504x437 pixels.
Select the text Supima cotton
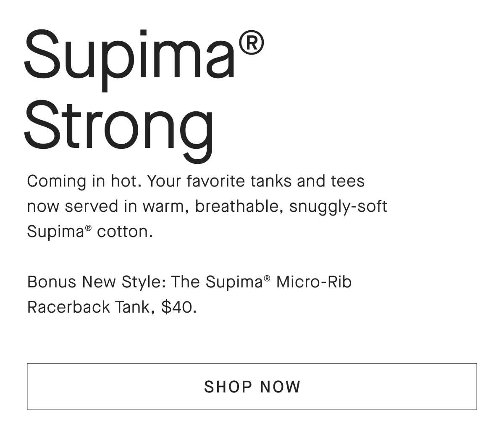[89, 231]
